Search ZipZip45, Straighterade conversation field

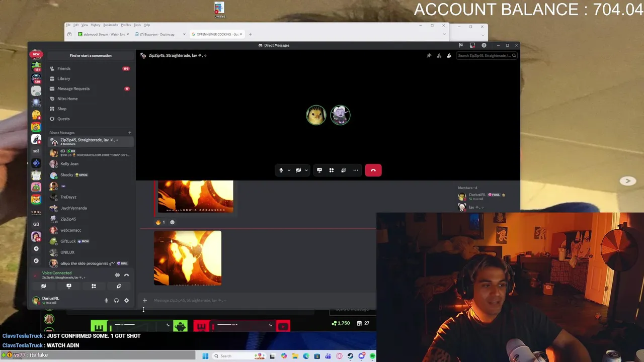[x=487, y=55]
